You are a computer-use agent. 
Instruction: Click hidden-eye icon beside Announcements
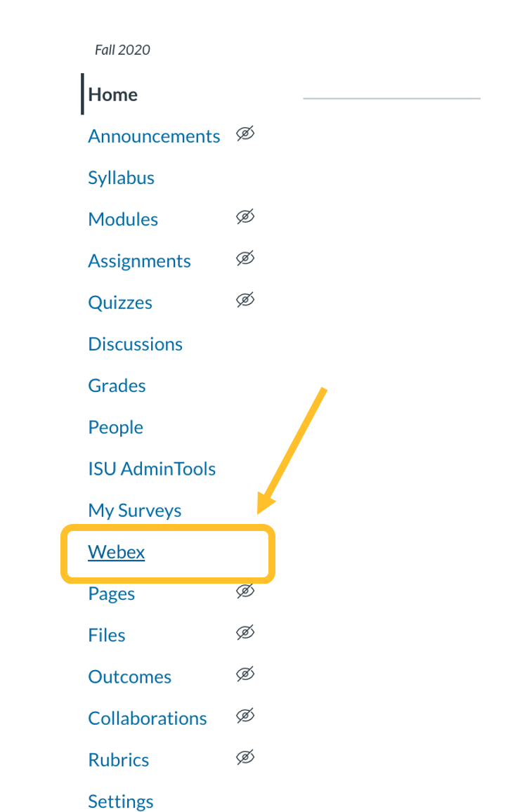click(245, 134)
